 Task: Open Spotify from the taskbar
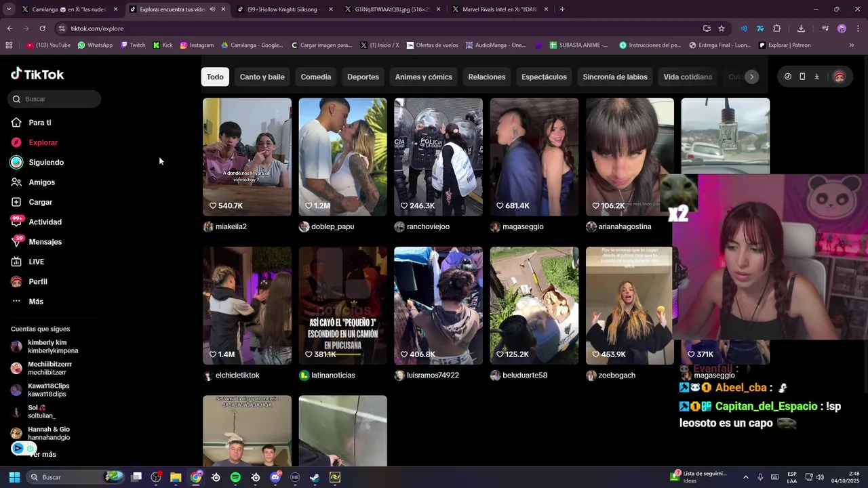(x=235, y=477)
